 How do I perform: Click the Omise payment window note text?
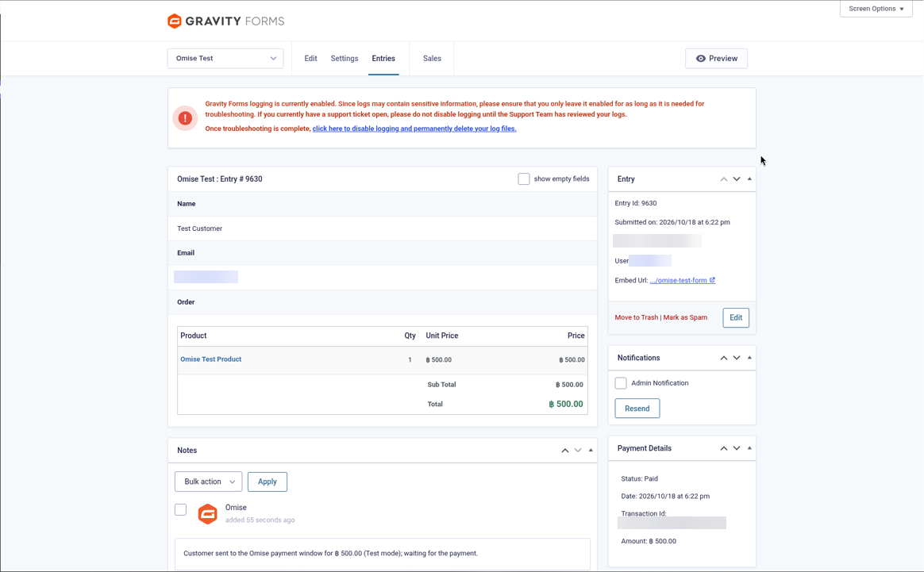pos(330,554)
